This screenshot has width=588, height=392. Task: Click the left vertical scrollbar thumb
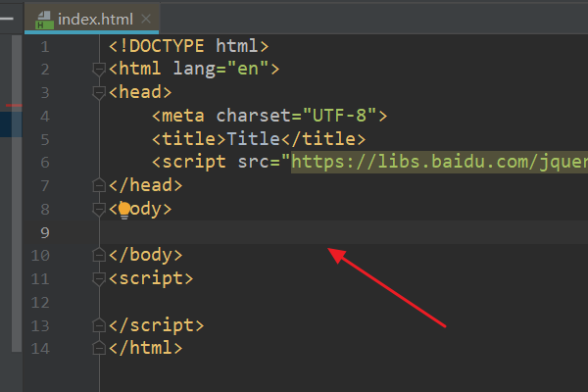pyautogui.click(x=17, y=193)
